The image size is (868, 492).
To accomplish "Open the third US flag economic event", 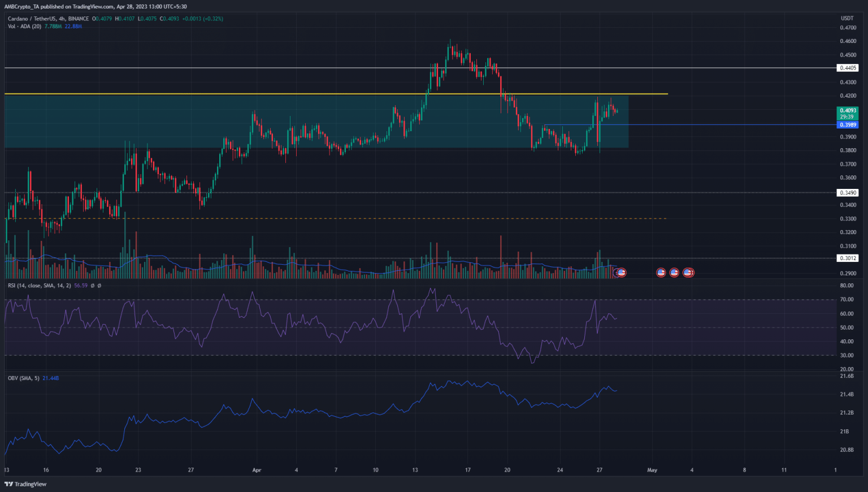I will click(x=674, y=273).
